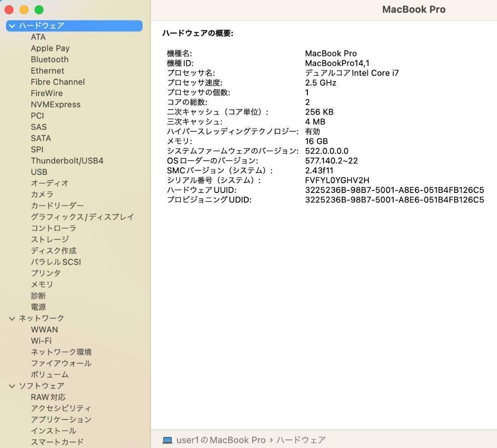Click the MacBook Pro window title
497x448 pixels.
[x=414, y=10]
